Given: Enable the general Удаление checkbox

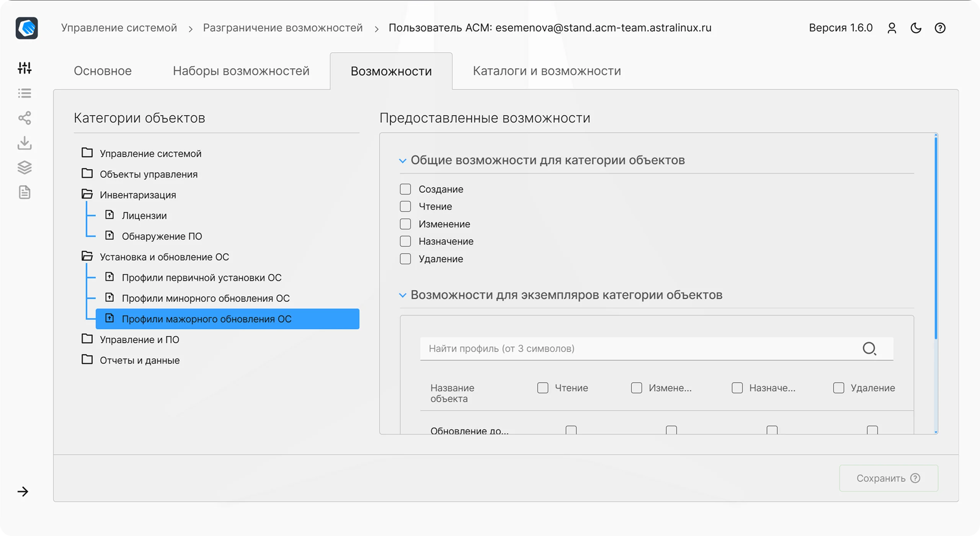Looking at the screenshot, I should (x=405, y=259).
